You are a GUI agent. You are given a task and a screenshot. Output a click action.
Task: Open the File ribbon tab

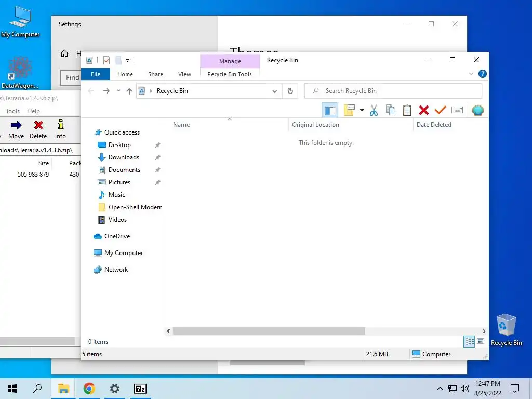click(x=96, y=74)
